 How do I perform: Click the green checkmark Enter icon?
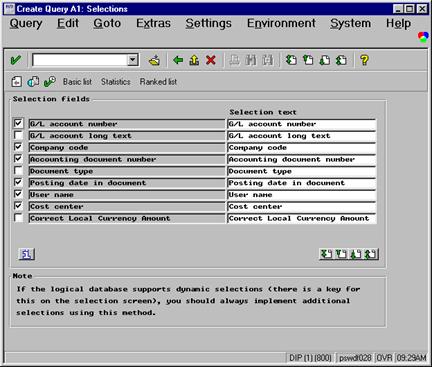tap(16, 60)
